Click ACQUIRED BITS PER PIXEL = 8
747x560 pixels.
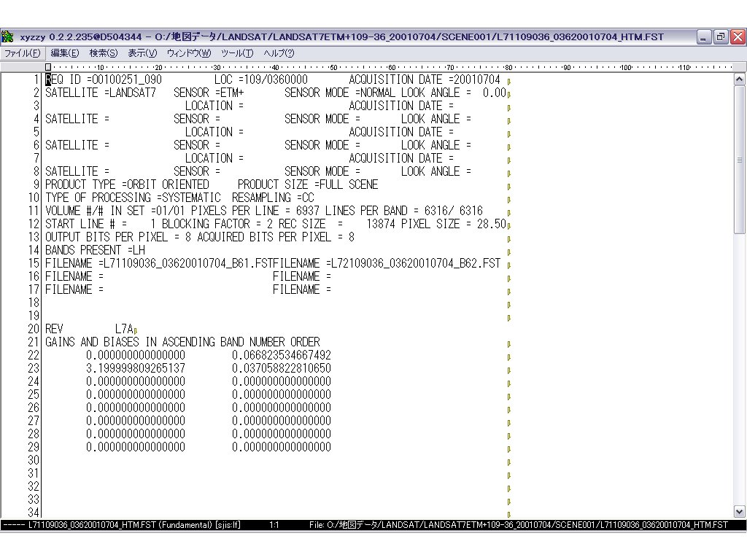tap(276, 237)
